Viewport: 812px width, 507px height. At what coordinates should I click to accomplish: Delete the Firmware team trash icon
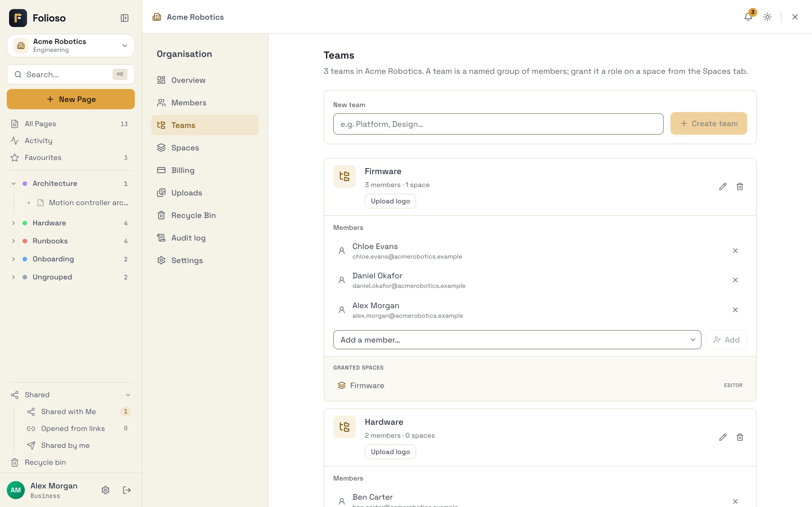tap(740, 186)
